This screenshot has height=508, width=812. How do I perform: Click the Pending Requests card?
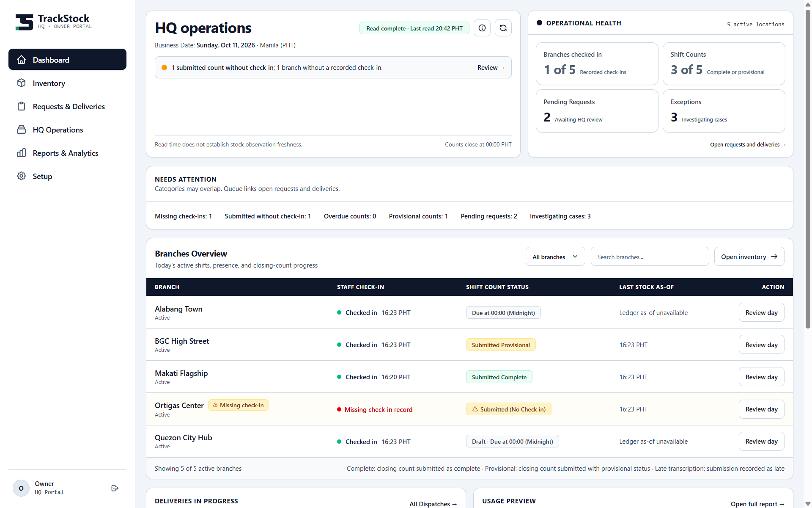point(597,111)
